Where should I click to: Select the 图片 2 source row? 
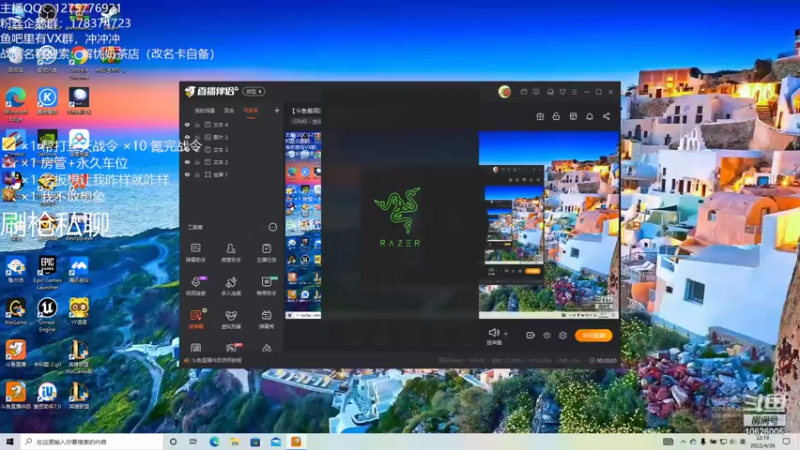(232, 137)
